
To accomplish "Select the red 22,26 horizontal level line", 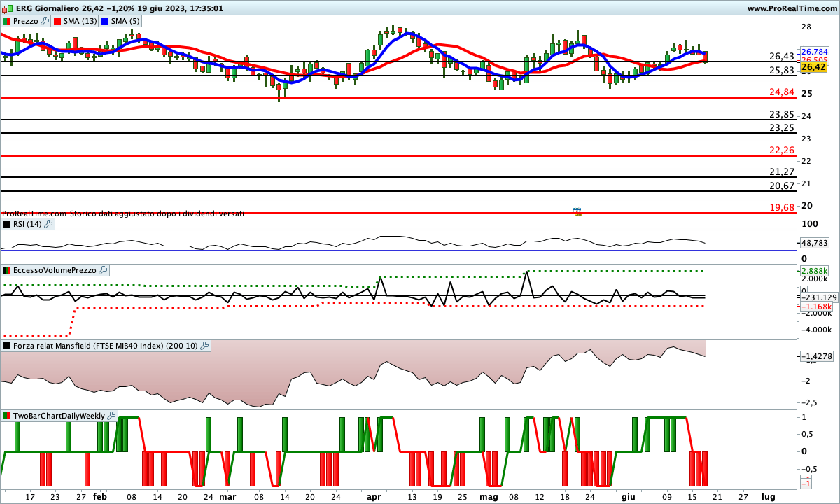I will tap(350, 155).
